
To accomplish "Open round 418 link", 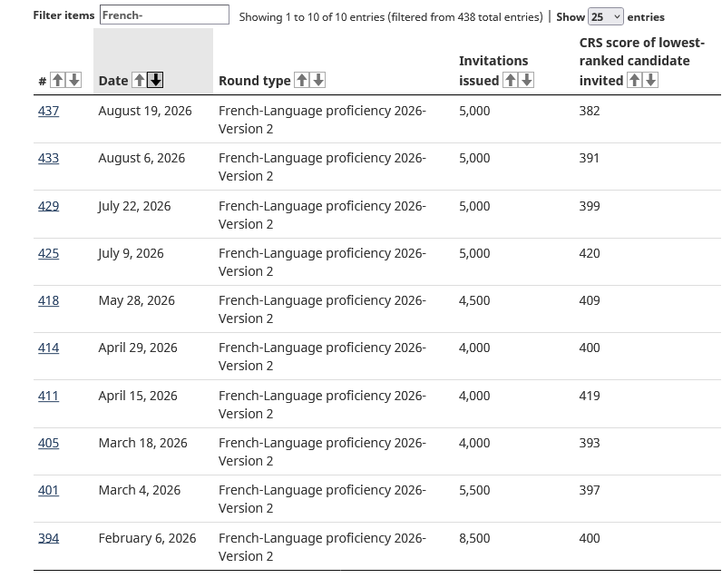I will tap(48, 300).
